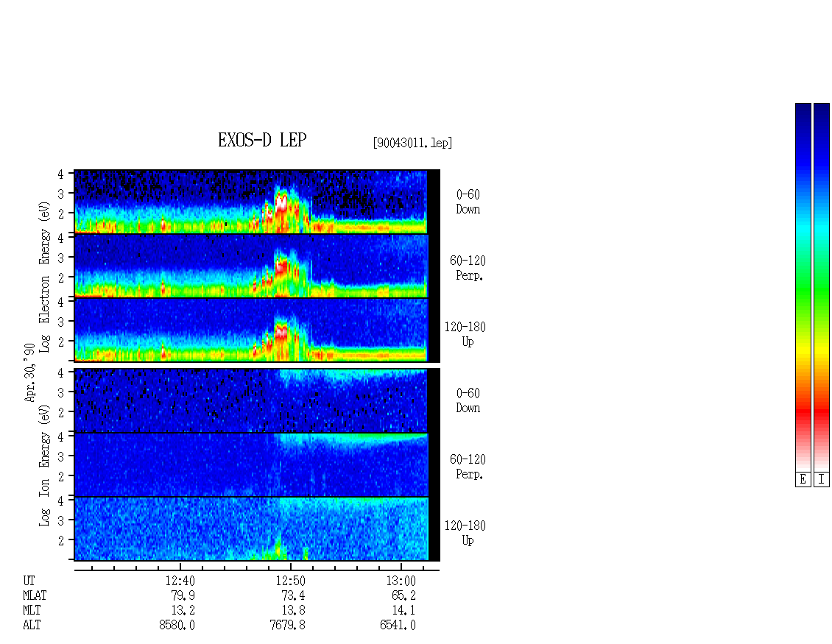This screenshot has width=832, height=644.
Task: Select the MLAT value 65.2
Action: click(x=403, y=595)
